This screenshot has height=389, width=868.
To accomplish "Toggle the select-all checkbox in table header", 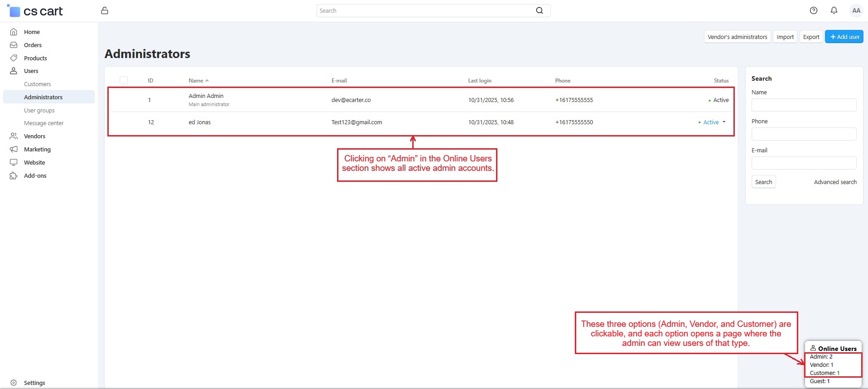I will (x=124, y=80).
